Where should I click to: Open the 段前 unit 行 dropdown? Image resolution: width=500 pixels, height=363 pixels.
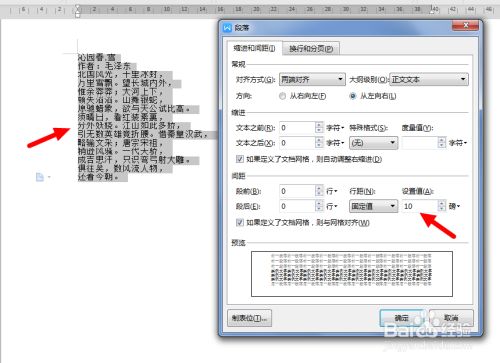(x=332, y=191)
